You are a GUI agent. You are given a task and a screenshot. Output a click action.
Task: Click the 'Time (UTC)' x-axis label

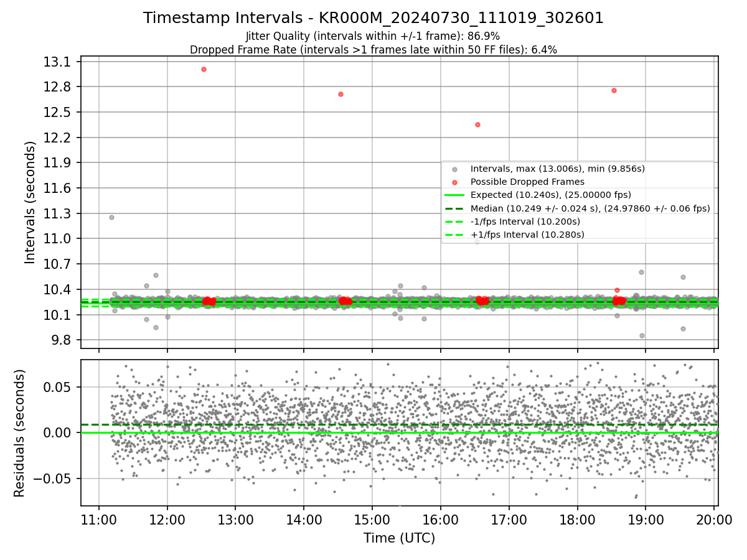coord(399,538)
